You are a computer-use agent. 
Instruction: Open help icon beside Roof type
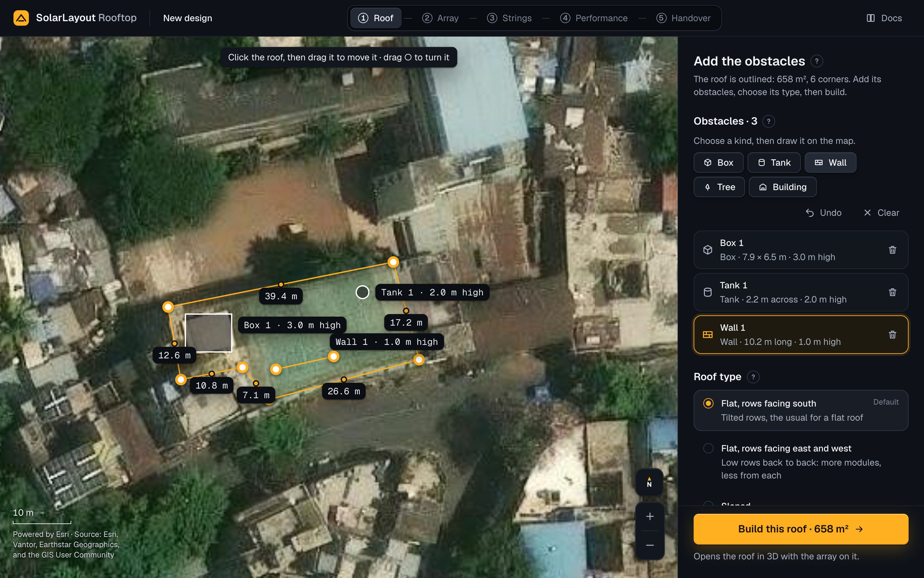coord(753,377)
